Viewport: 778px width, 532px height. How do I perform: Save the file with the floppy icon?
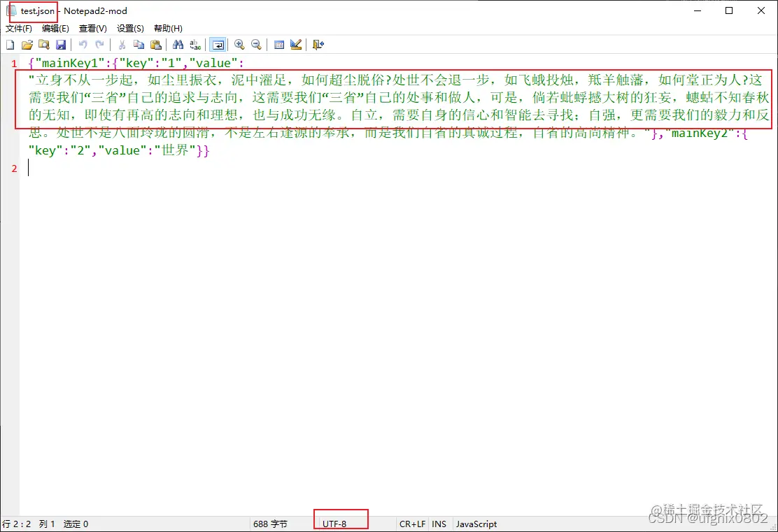click(61, 45)
